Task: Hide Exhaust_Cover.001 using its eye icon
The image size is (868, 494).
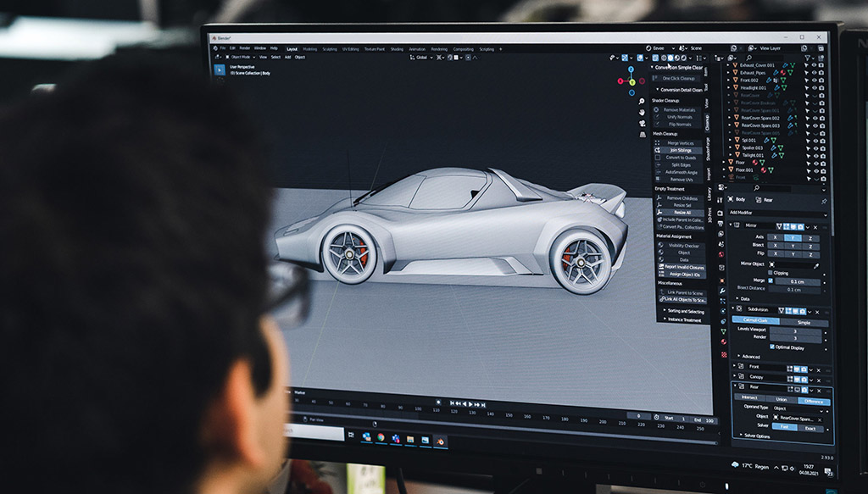Action: [x=814, y=65]
